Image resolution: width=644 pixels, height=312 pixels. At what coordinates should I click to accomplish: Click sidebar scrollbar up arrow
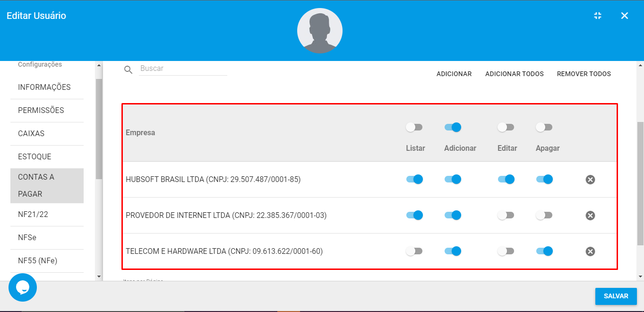pyautogui.click(x=99, y=65)
